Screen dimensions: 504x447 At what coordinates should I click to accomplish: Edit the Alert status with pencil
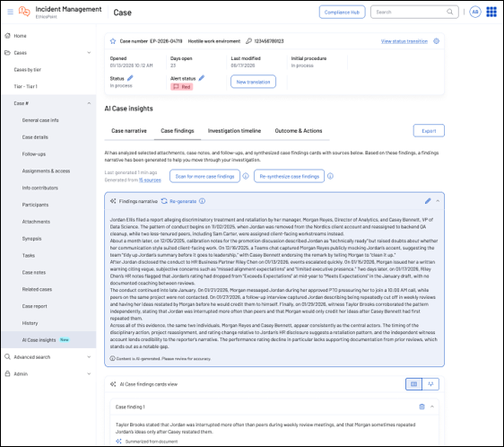pyautogui.click(x=202, y=78)
